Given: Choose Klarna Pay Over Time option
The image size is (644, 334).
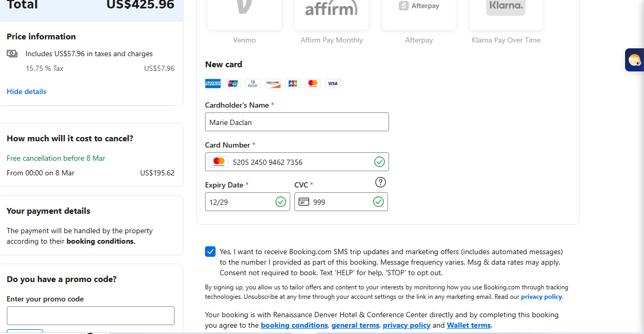Looking at the screenshot, I should 506,16.
